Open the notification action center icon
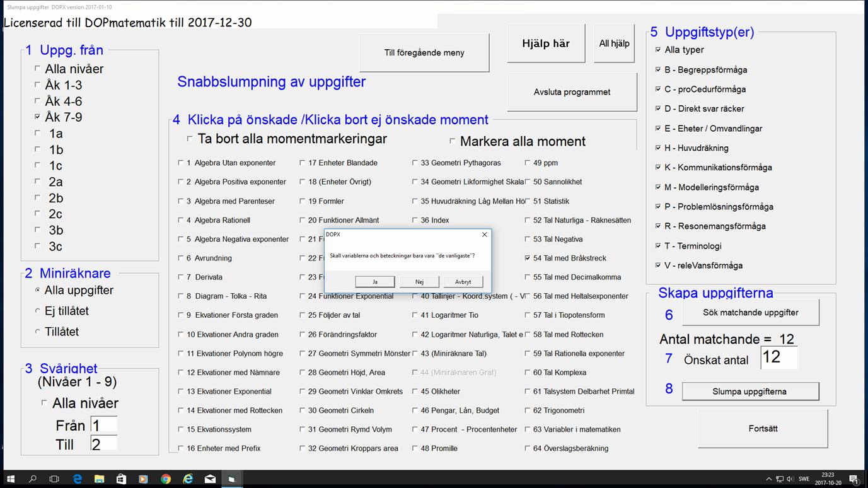Image resolution: width=868 pixels, height=488 pixels. 854,479
